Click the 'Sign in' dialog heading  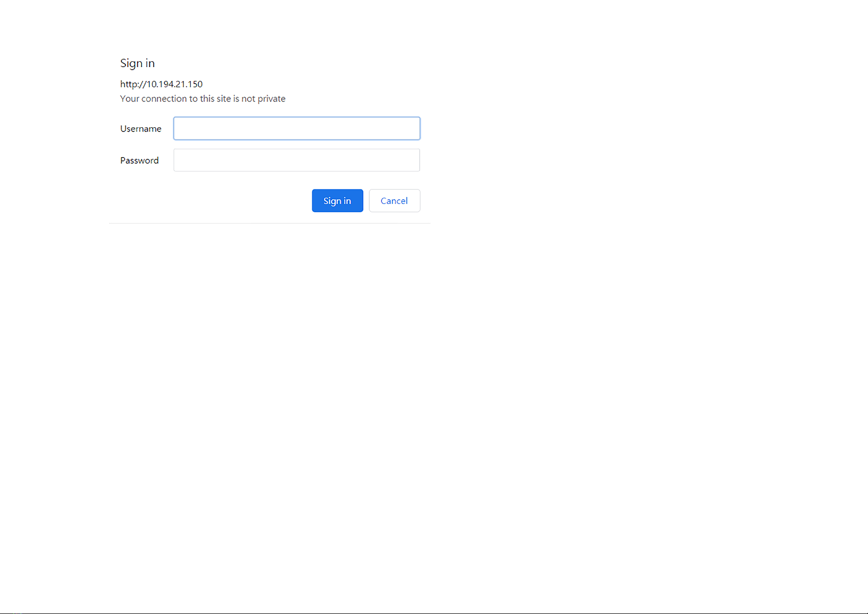click(138, 63)
